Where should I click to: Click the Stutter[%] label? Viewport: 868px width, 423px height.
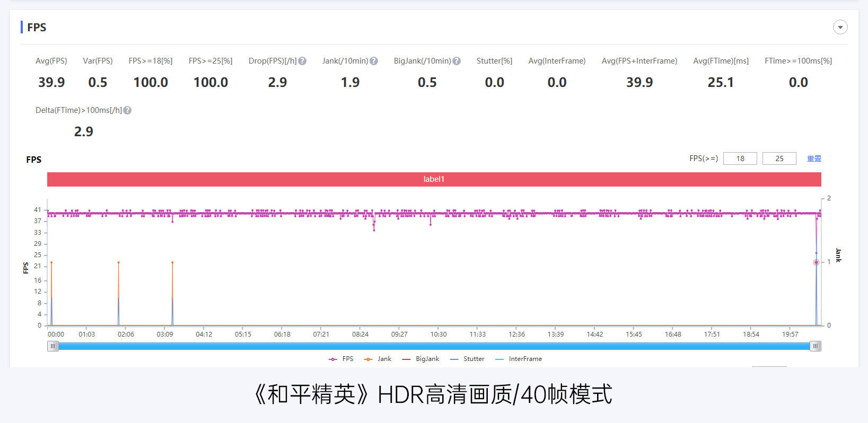click(x=494, y=61)
